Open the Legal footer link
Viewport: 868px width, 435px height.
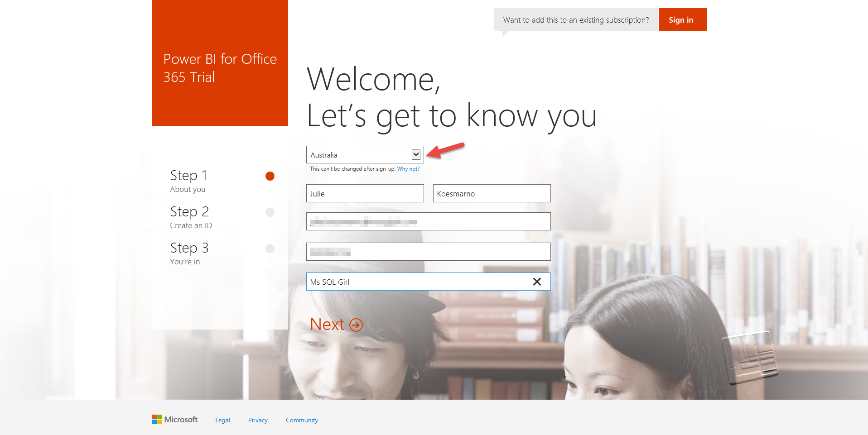pos(222,420)
